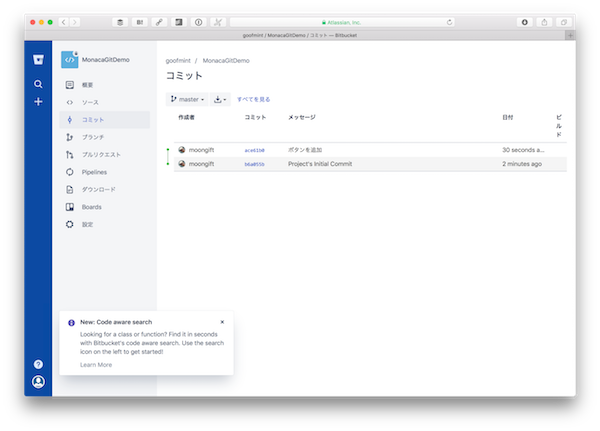Image resolution: width=600 pixels, height=431 pixels.
Task: Open the ブランチ branches menu item
Action: [x=104, y=137]
